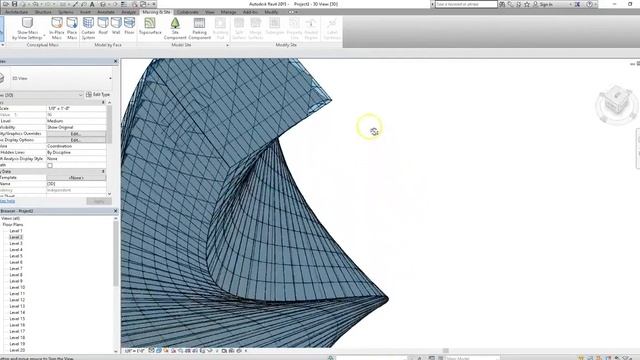Click the Views (all) tree node
The width and height of the screenshot is (640, 360).
pos(10,218)
